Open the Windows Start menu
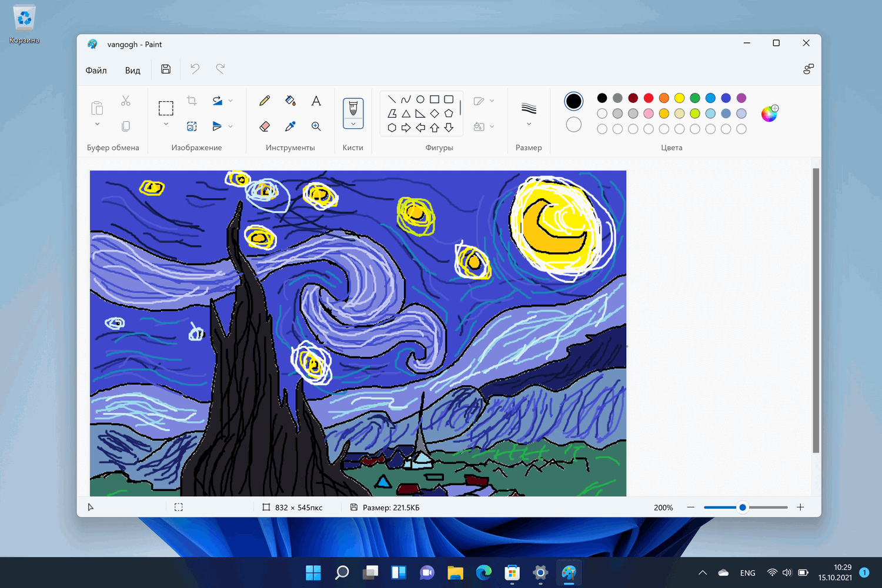882x588 pixels. pos(313,572)
